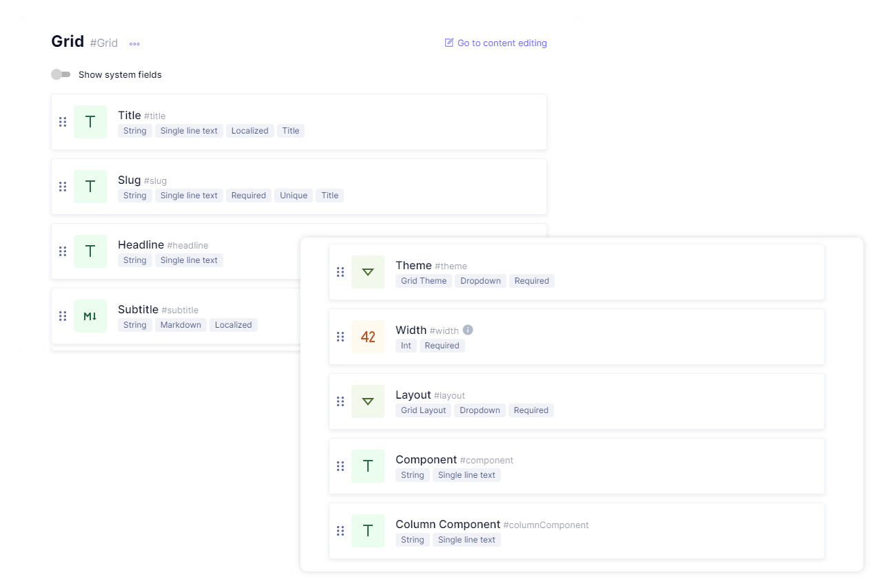Click the Theme dropdown field icon
Viewport: 882px width, 588px height.
click(368, 272)
